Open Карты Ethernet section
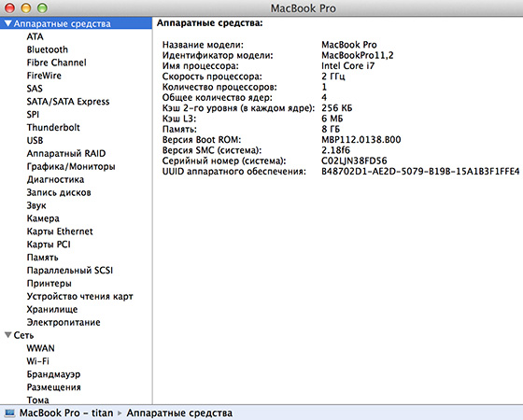523x420 pixels. click(60, 231)
